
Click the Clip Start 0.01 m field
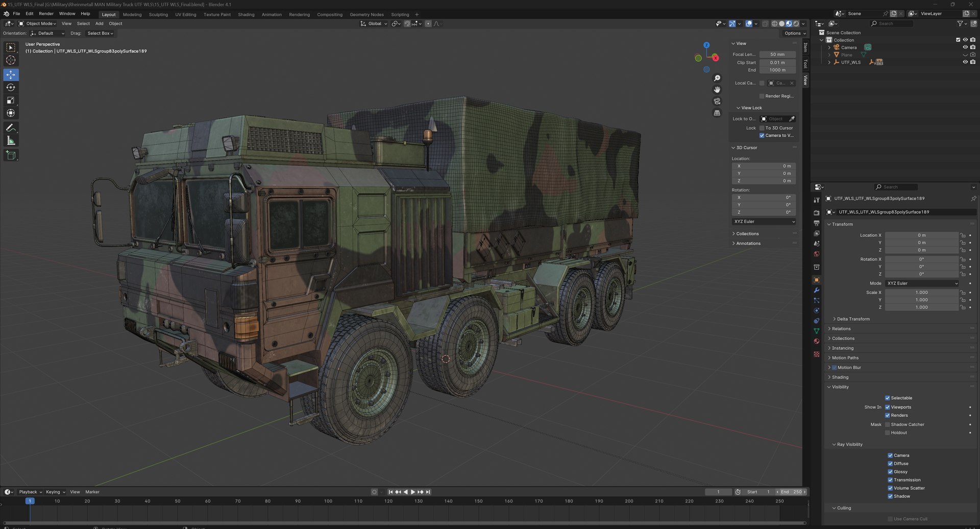click(x=777, y=63)
